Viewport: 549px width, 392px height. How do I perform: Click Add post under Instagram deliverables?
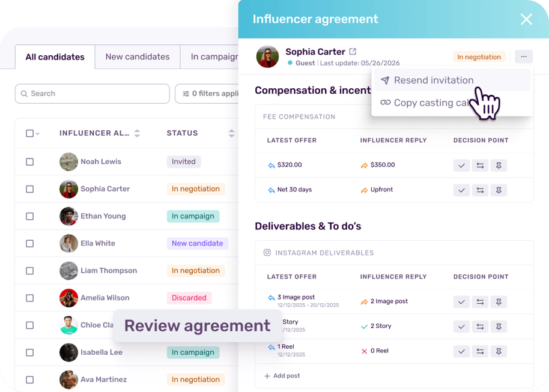click(x=282, y=376)
